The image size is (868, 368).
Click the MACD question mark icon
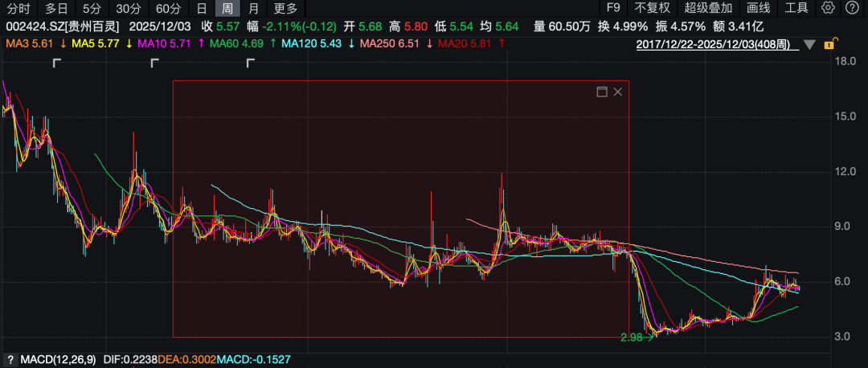pos(10,360)
